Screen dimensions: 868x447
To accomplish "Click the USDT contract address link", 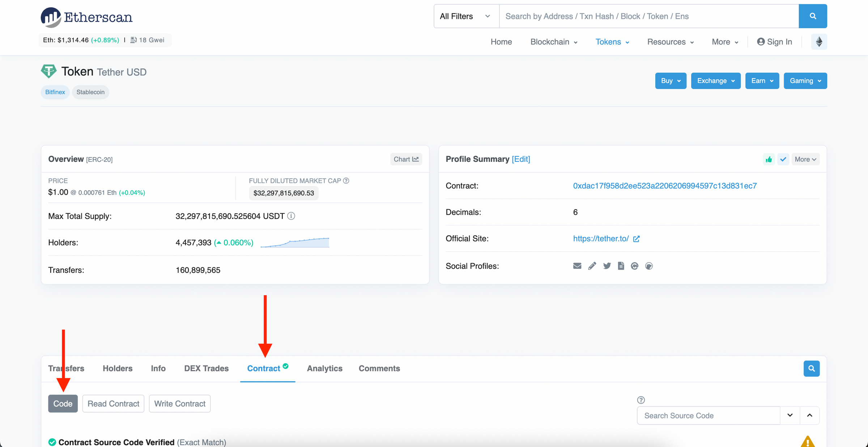I will tap(665, 185).
